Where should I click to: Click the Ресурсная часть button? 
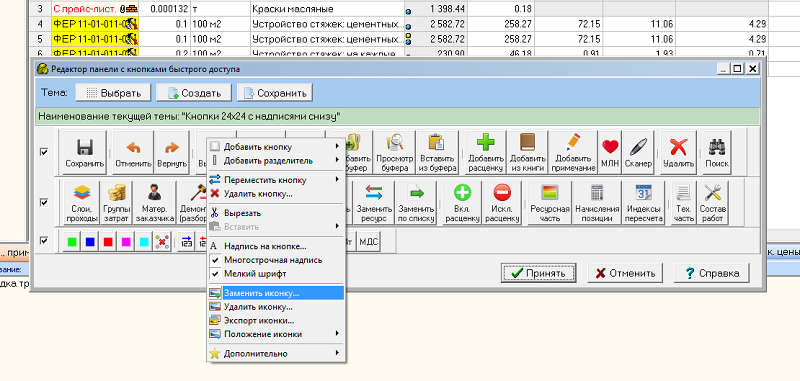pyautogui.click(x=549, y=202)
